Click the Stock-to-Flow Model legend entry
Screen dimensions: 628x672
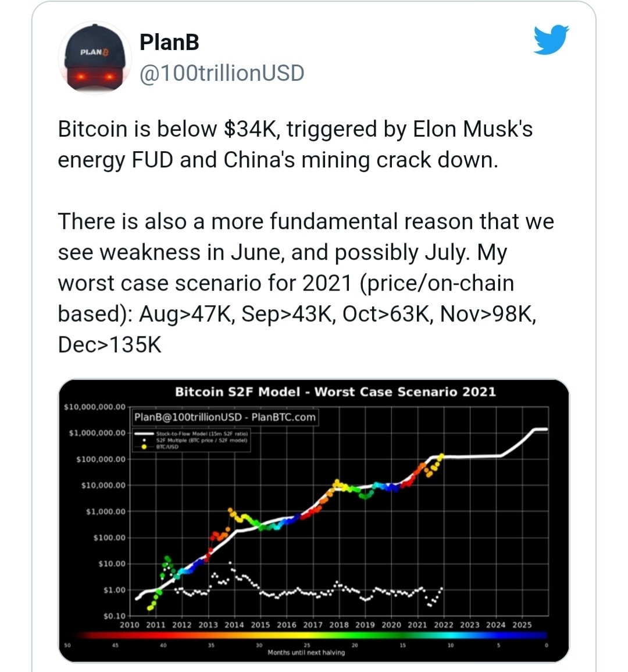(x=201, y=434)
